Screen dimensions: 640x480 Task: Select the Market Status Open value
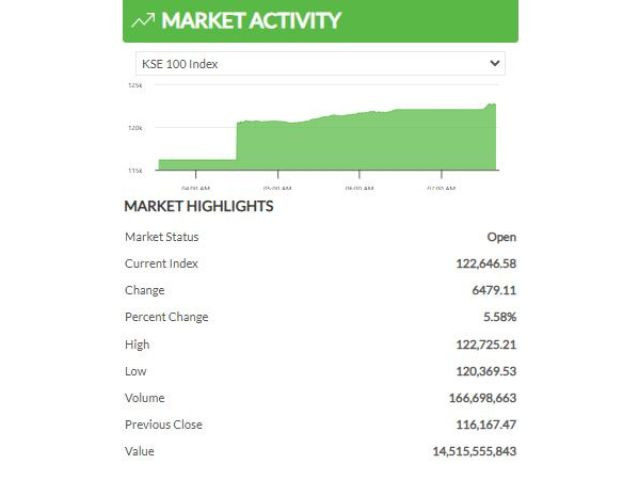click(x=502, y=237)
